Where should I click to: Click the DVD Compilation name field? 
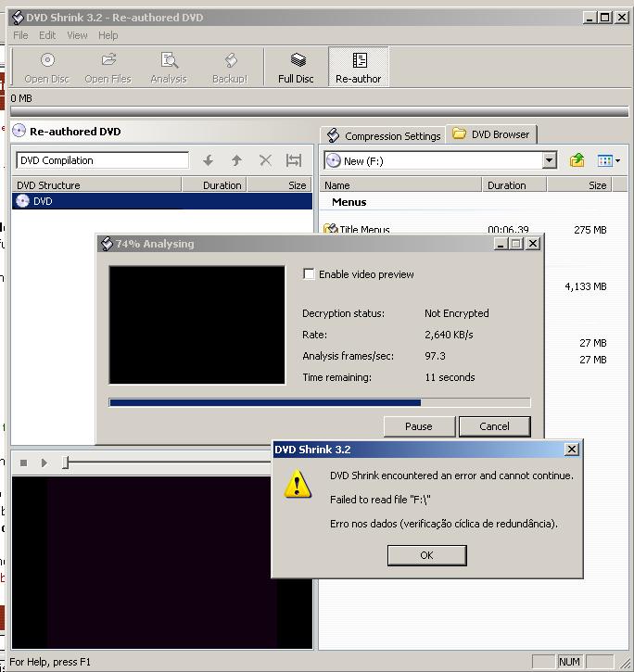(103, 160)
